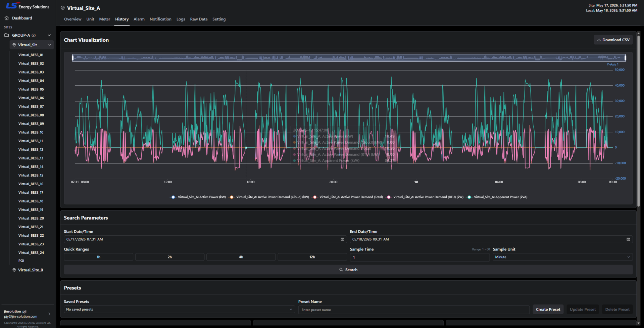Open the Saved Presets dropdown
The image size is (644, 328).
(x=179, y=310)
